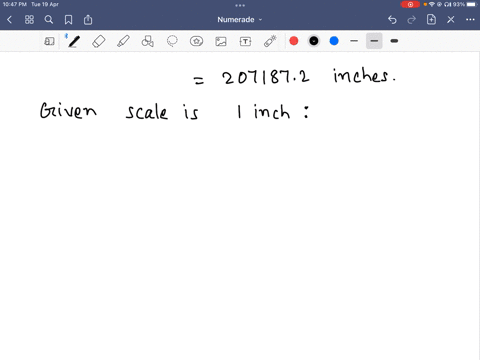Select the Highlighter tool
Screen dimensions: 480x360
123,41
